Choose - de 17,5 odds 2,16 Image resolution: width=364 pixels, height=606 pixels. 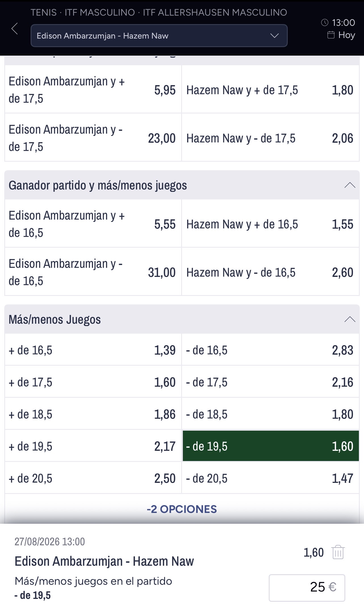coord(271,382)
